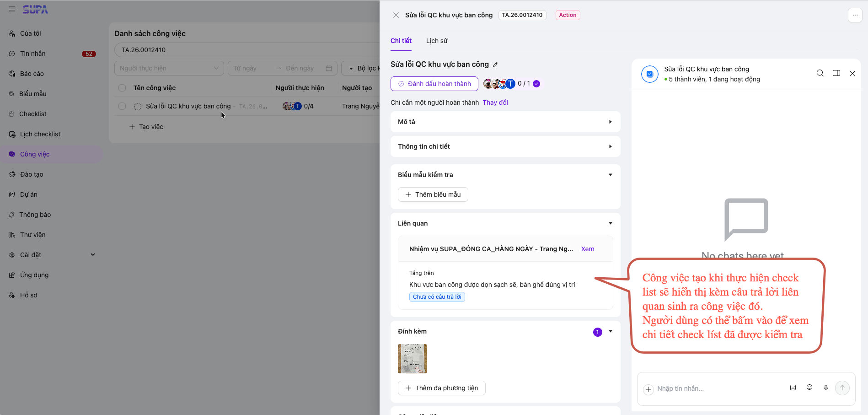Viewport: 868px width, 415px height.
Task: Click attachment count badge 1
Action: 598,332
